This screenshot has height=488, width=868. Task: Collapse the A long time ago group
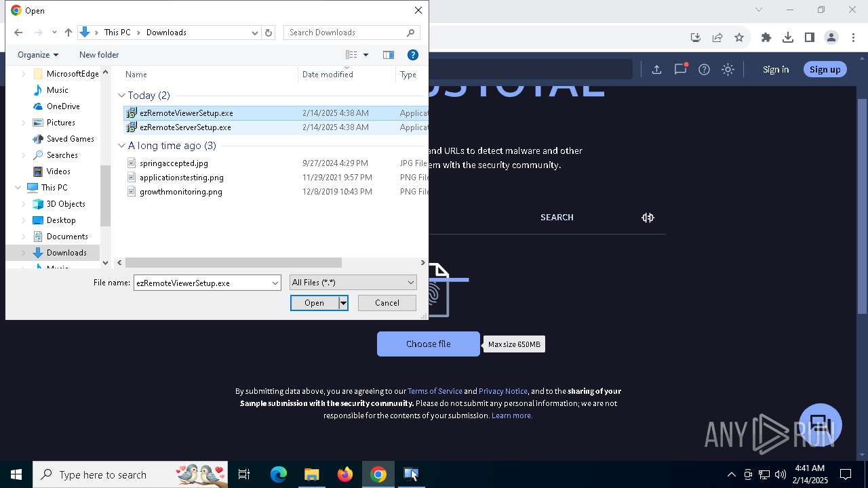[122, 146]
